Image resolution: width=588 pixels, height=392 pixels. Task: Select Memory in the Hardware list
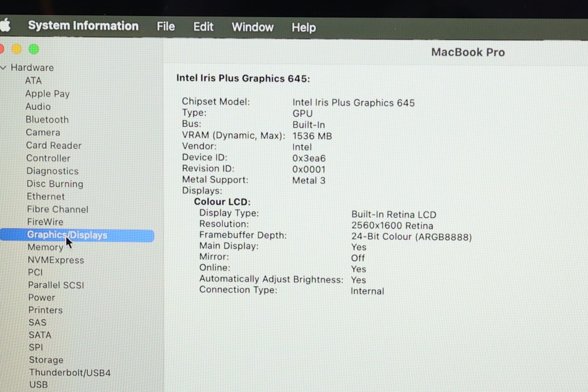pyautogui.click(x=45, y=247)
